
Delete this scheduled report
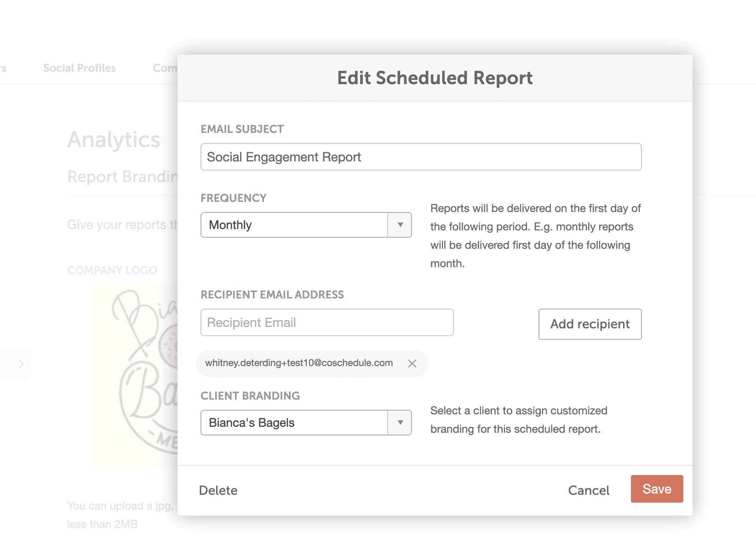pyautogui.click(x=218, y=490)
